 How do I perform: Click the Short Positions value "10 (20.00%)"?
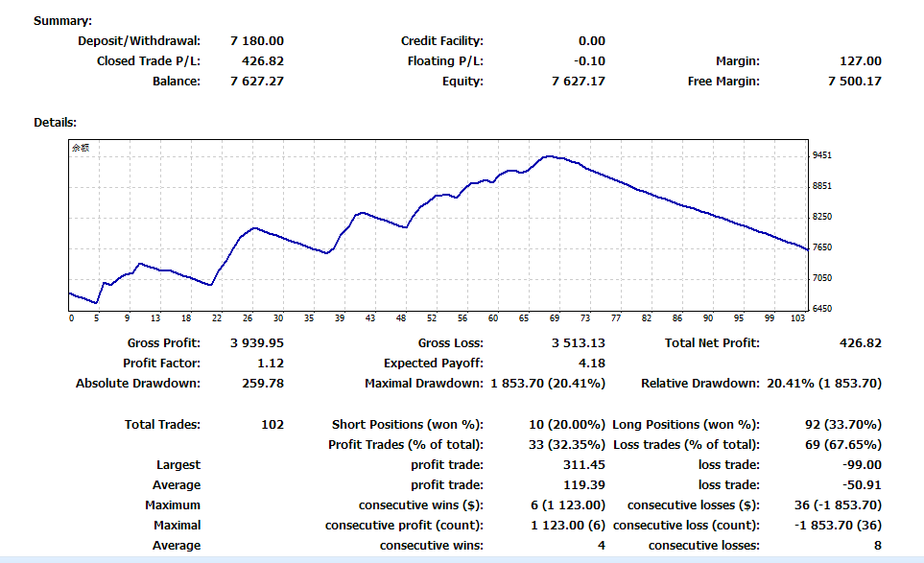click(567, 424)
